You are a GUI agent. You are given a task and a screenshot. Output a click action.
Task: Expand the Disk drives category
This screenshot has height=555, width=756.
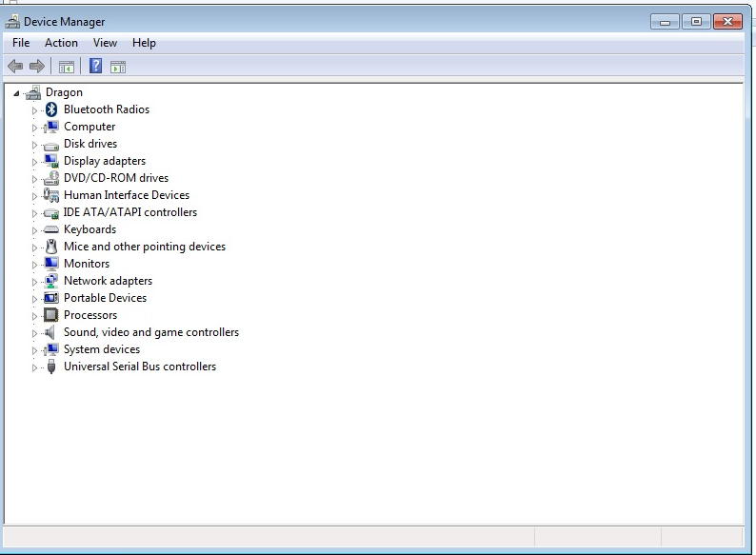[34, 145]
